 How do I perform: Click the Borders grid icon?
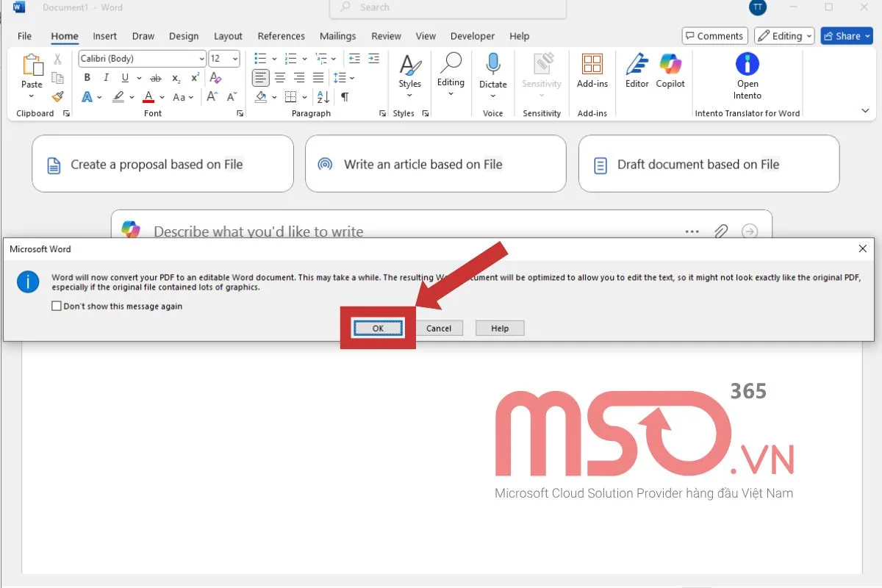tap(290, 97)
